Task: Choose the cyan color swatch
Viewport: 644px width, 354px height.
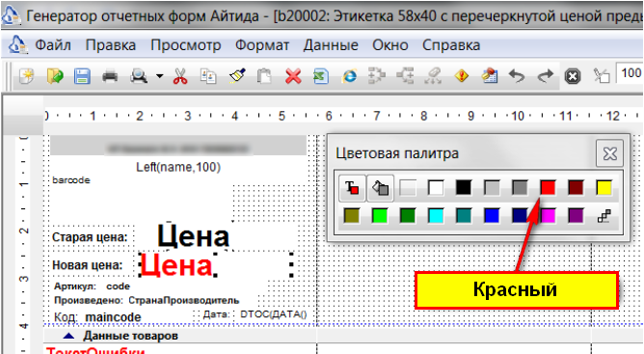Action: pyautogui.click(x=436, y=216)
